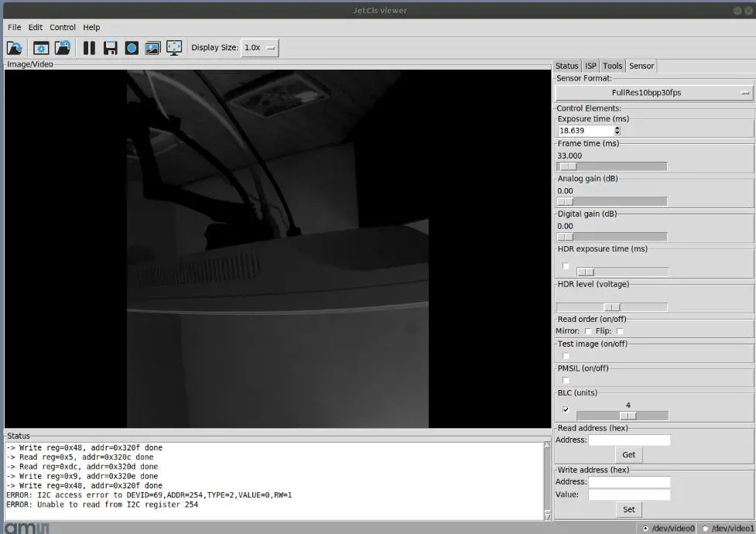Uncheck the BLC units checkbox
The height and width of the screenshot is (534, 756).
click(566, 410)
